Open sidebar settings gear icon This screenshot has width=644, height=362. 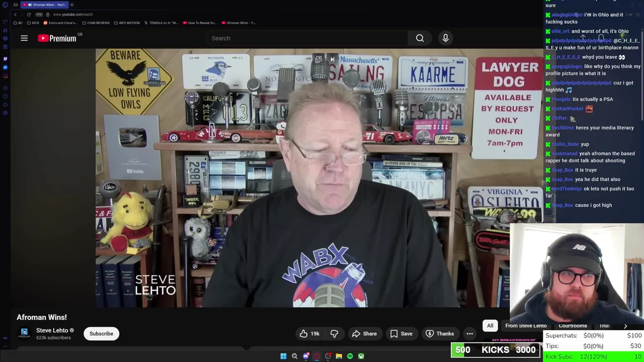5,113
